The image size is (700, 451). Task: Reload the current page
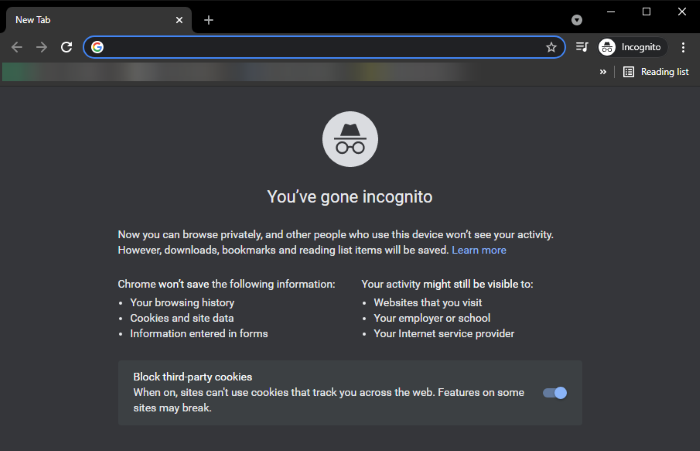pyautogui.click(x=66, y=47)
